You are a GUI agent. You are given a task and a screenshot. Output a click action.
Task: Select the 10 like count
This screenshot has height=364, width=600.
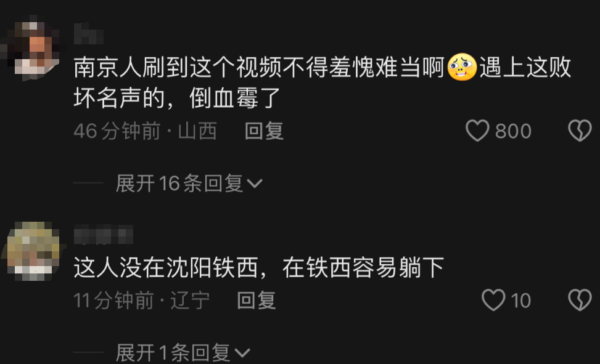tap(521, 301)
